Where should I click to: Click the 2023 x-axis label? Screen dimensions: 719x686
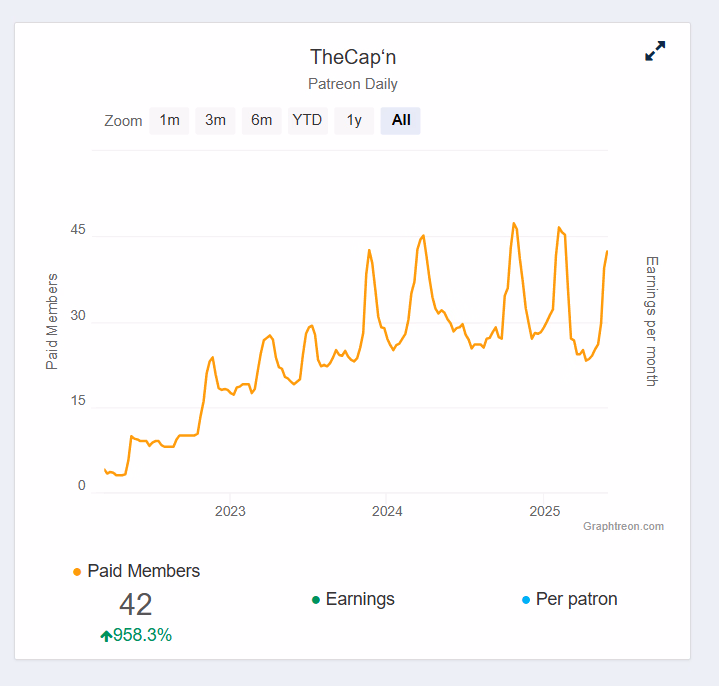(230, 511)
